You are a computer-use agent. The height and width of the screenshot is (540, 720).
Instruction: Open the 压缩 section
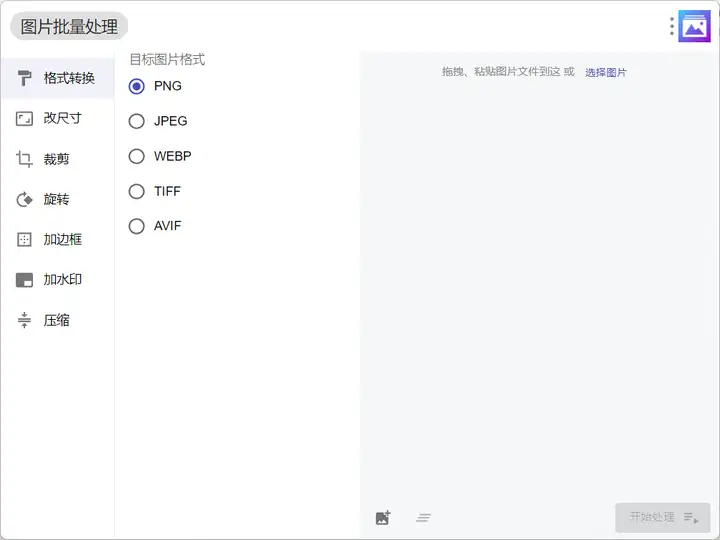pyautogui.click(x=57, y=320)
